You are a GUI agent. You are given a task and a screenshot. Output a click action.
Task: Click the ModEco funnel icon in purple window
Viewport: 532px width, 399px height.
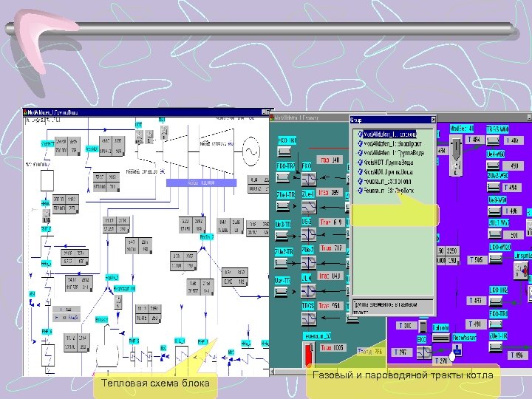coord(456,156)
